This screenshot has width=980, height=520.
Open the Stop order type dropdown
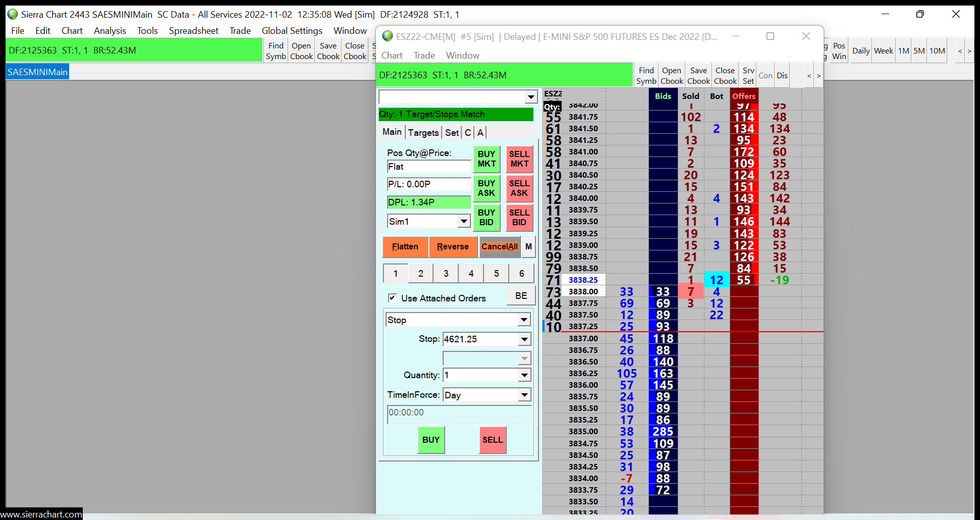coord(524,320)
